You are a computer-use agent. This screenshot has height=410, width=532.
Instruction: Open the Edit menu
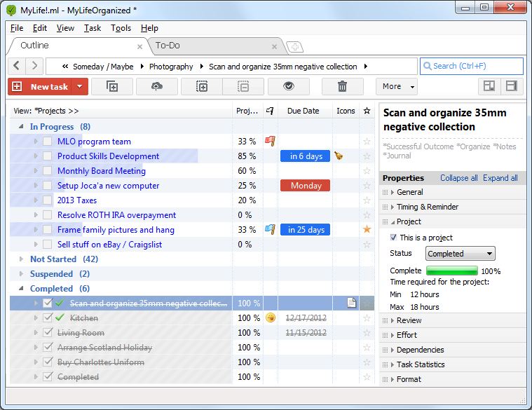(40, 28)
